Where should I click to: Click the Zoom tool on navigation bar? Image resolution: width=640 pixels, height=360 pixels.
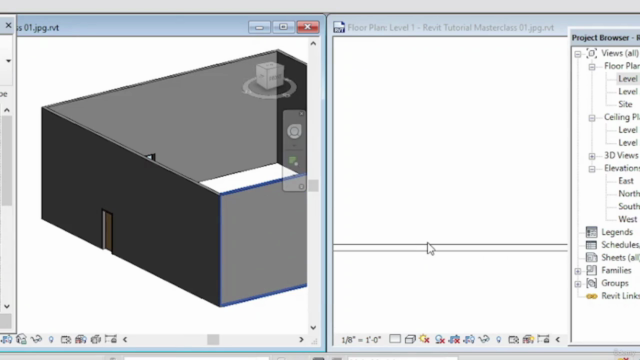[293, 161]
